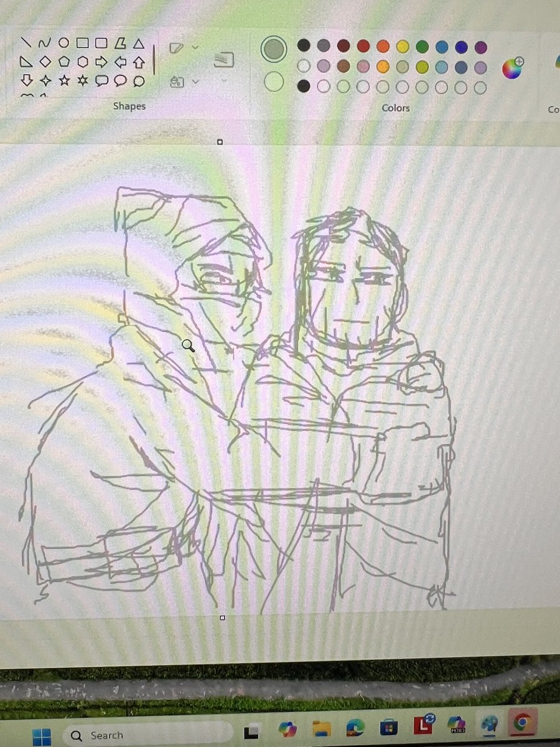This screenshot has height=747, width=560.
Task: Open Edit colors rainbow wheel
Action: [x=513, y=67]
